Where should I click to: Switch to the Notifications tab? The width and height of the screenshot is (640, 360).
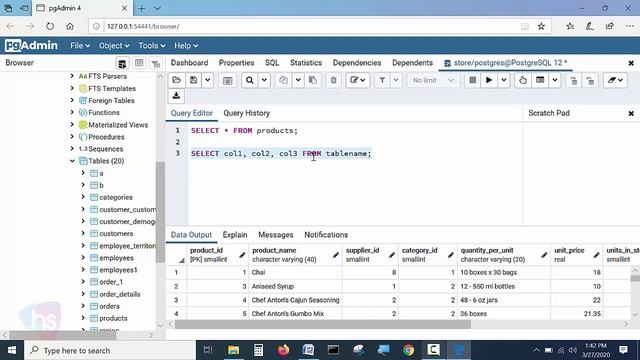pyautogui.click(x=326, y=235)
